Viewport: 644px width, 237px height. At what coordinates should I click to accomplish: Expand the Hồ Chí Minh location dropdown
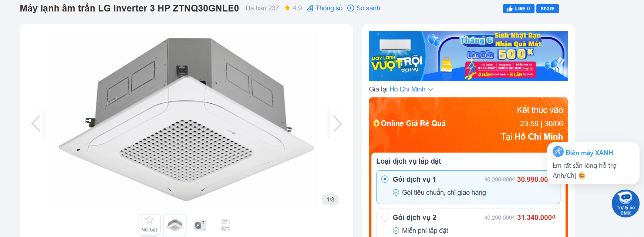pyautogui.click(x=411, y=89)
